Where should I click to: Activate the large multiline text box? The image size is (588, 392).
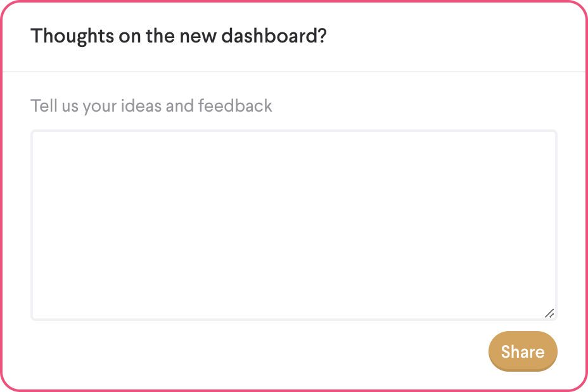[x=293, y=225]
